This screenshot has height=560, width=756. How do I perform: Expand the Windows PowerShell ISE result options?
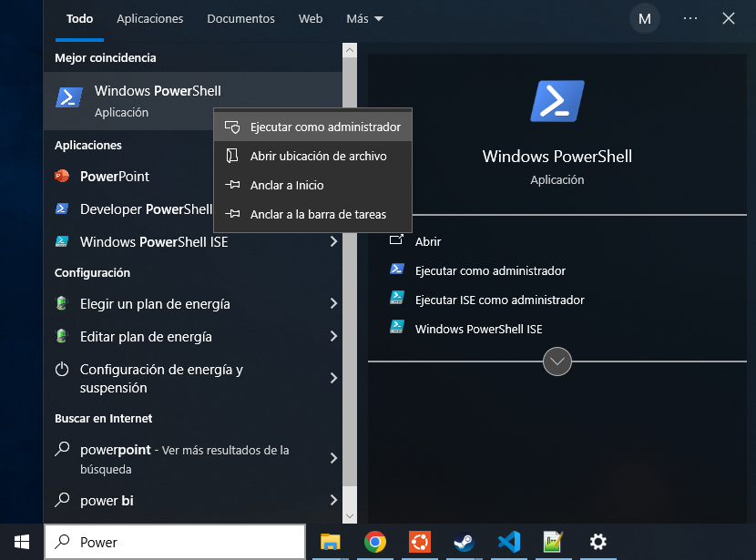333,242
